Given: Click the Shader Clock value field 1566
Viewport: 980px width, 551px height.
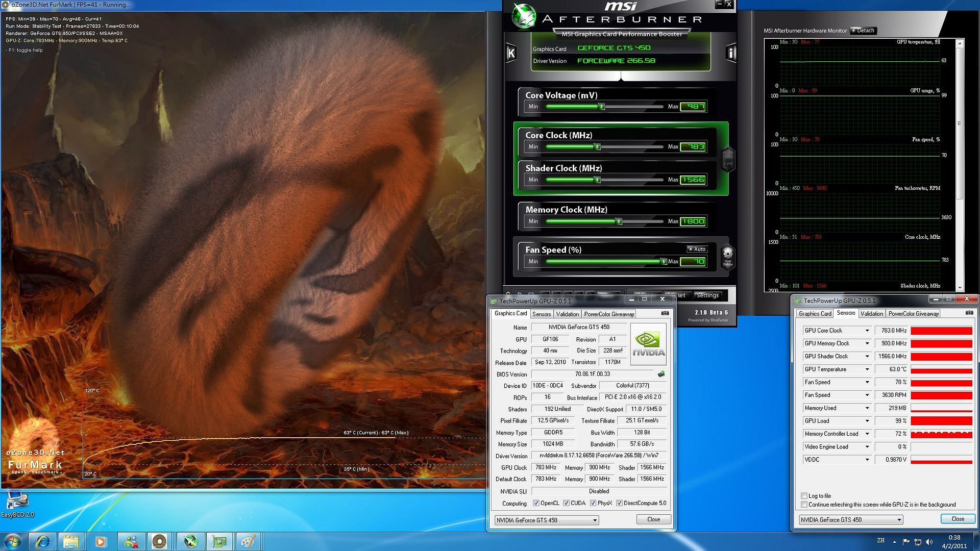Looking at the screenshot, I should (x=693, y=180).
